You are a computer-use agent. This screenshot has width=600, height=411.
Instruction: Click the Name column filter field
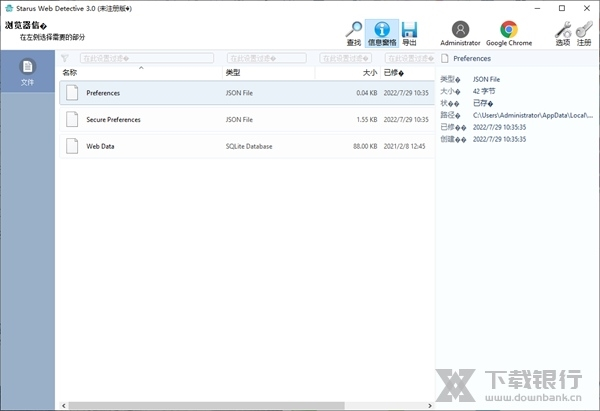tap(147, 58)
